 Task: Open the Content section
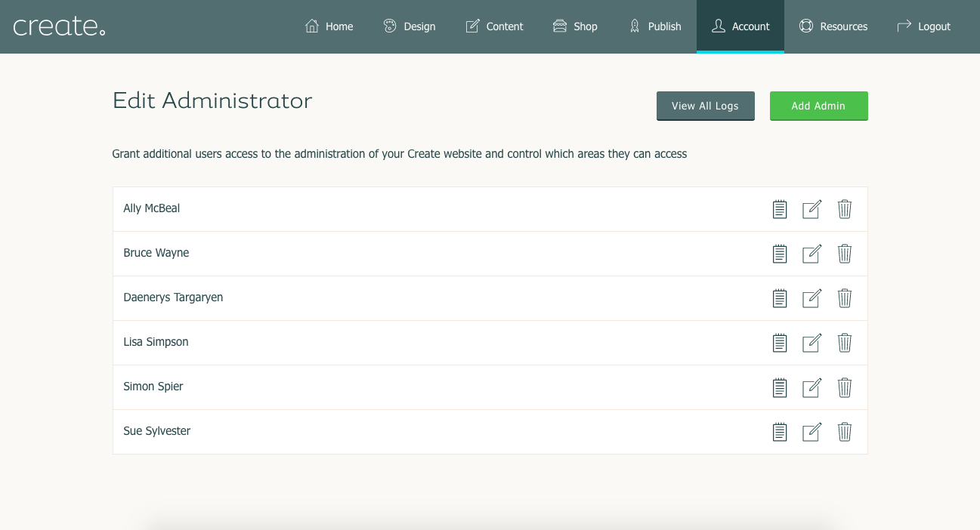(x=494, y=26)
